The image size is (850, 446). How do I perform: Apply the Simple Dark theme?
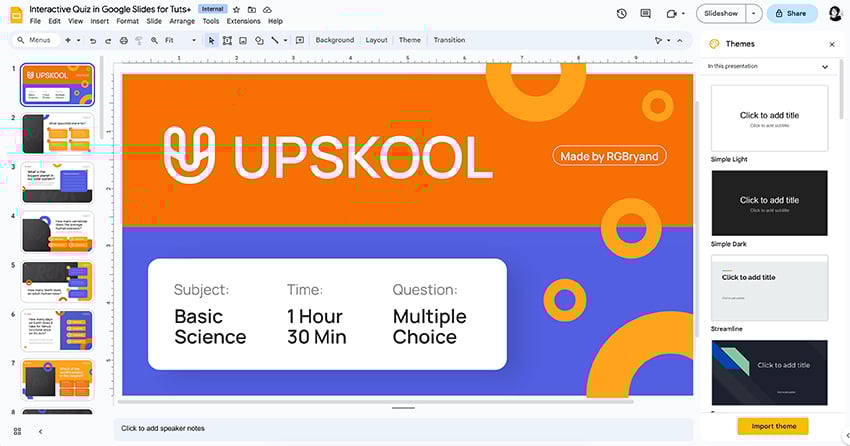(769, 203)
